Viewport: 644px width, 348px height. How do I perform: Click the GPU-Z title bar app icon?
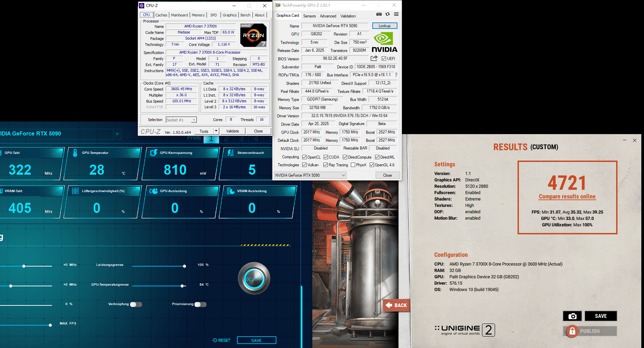[278, 5]
